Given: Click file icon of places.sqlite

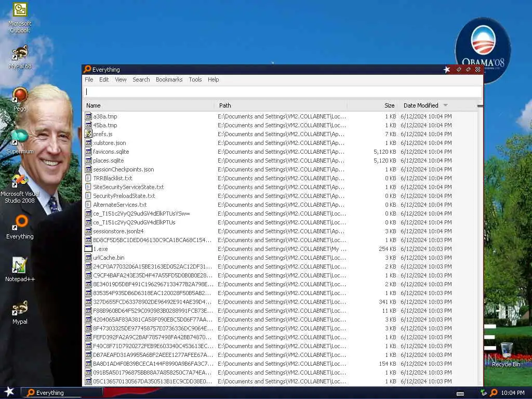Looking at the screenshot, I should click(x=88, y=161).
